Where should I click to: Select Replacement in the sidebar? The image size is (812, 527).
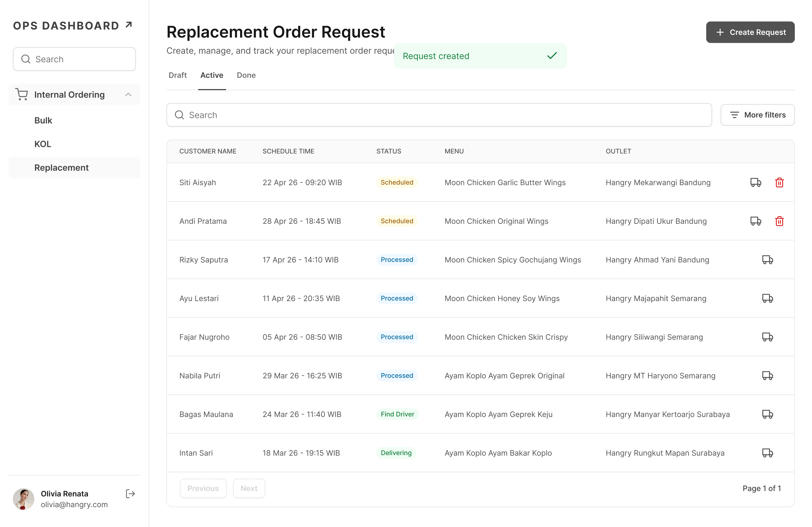click(x=74, y=167)
